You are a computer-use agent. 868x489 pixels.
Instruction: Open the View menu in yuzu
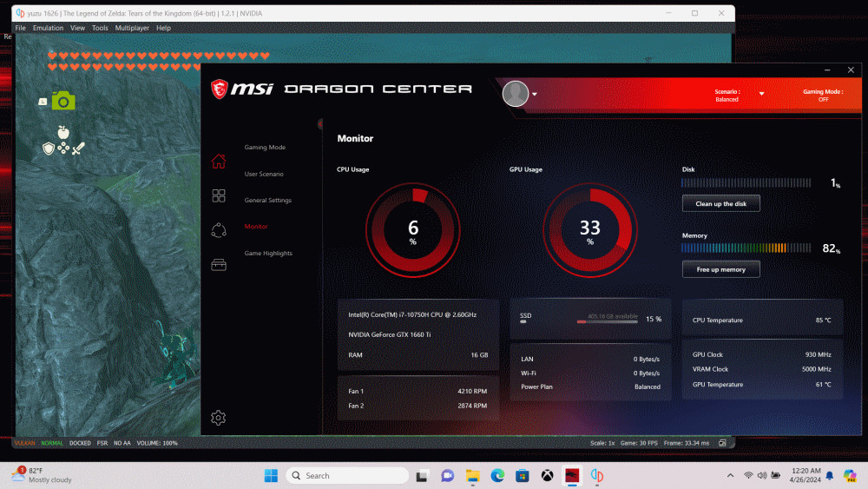coord(77,28)
